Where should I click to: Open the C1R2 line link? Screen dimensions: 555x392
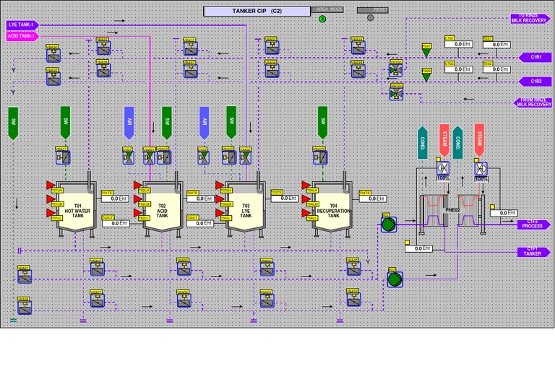pyautogui.click(x=535, y=82)
